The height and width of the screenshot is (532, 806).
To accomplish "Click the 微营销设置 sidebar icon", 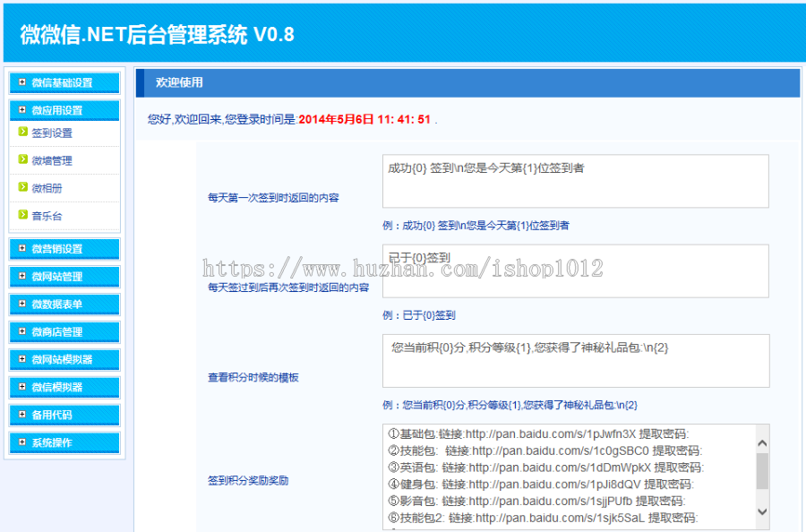I will (x=21, y=249).
